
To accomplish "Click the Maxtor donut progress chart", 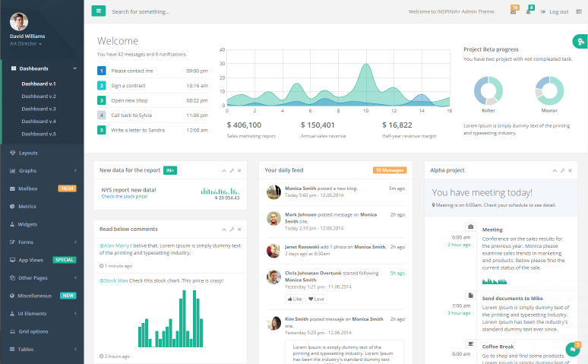I will pos(549,91).
